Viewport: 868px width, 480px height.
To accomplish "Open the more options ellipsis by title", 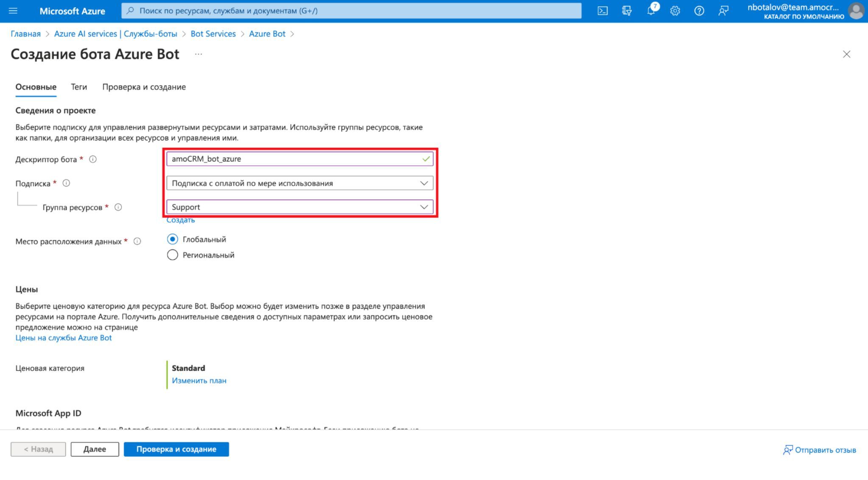I will point(198,54).
